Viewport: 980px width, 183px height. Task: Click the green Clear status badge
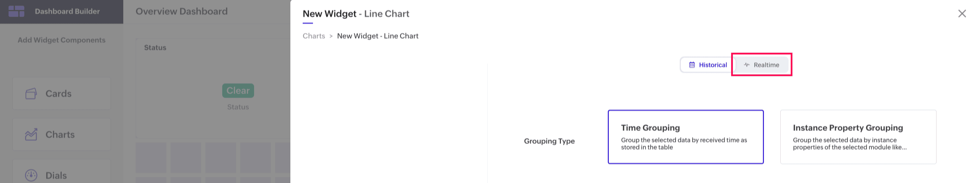238,91
